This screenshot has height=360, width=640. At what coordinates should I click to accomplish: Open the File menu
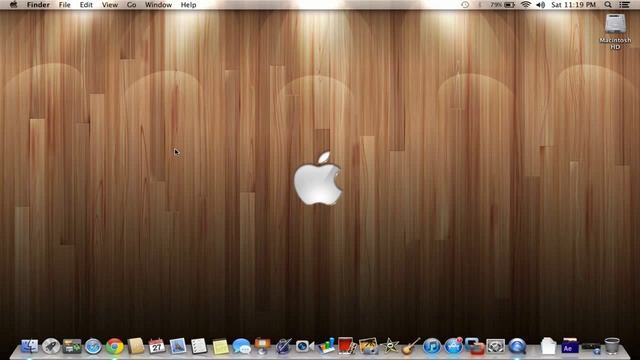coord(64,5)
